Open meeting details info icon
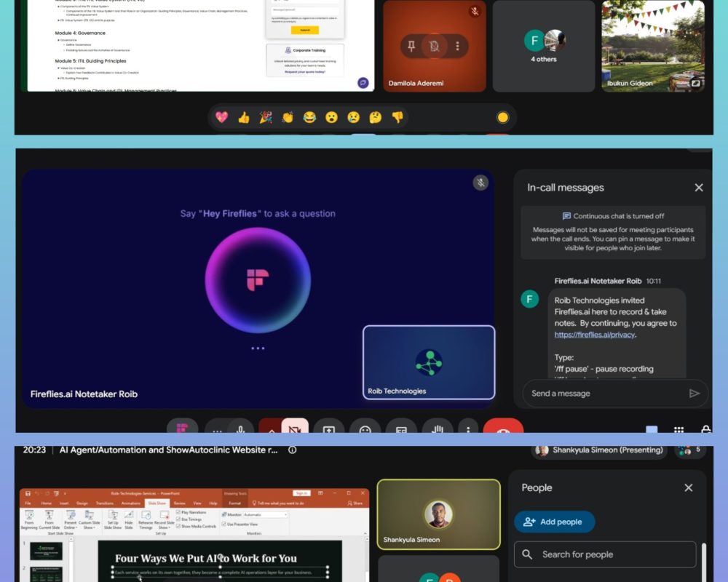Image resolution: width=728 pixels, height=582 pixels. click(x=293, y=450)
